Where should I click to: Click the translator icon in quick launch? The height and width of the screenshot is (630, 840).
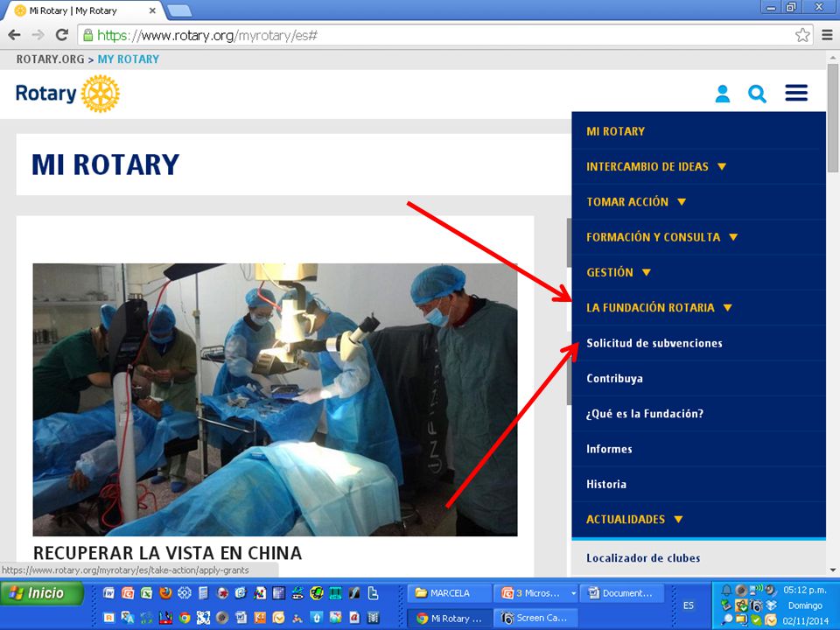tap(128, 618)
